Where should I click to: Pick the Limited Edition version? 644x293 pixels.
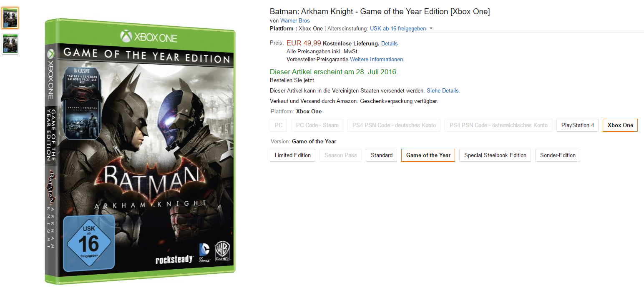click(292, 155)
